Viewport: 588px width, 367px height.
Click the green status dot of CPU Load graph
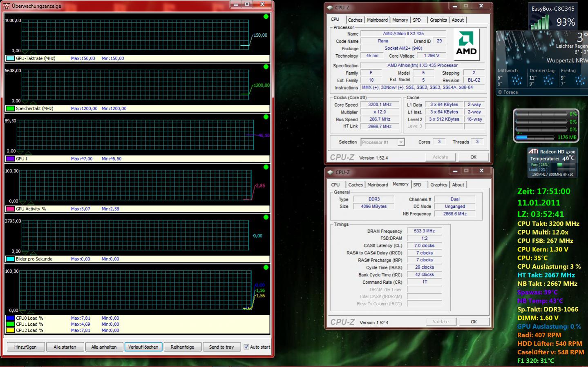[x=266, y=267]
